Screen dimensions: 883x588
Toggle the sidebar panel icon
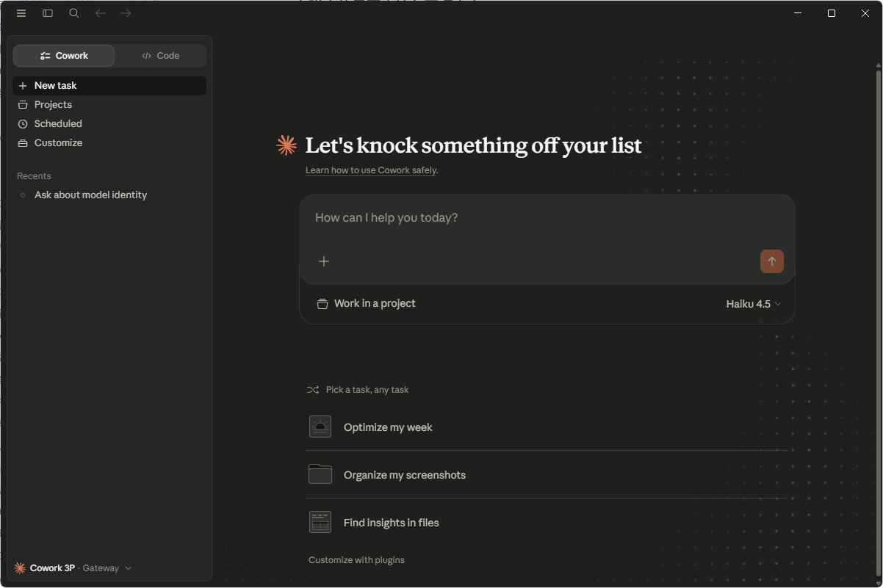48,13
